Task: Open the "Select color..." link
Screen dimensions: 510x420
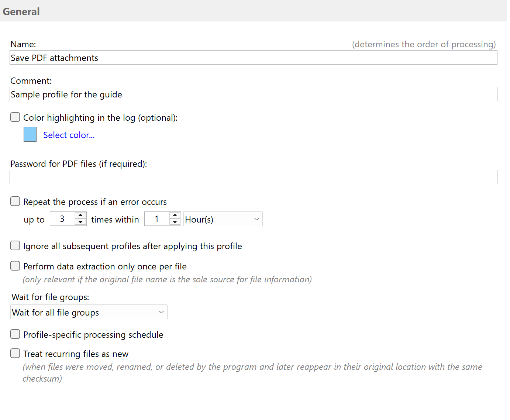Action: click(x=69, y=135)
